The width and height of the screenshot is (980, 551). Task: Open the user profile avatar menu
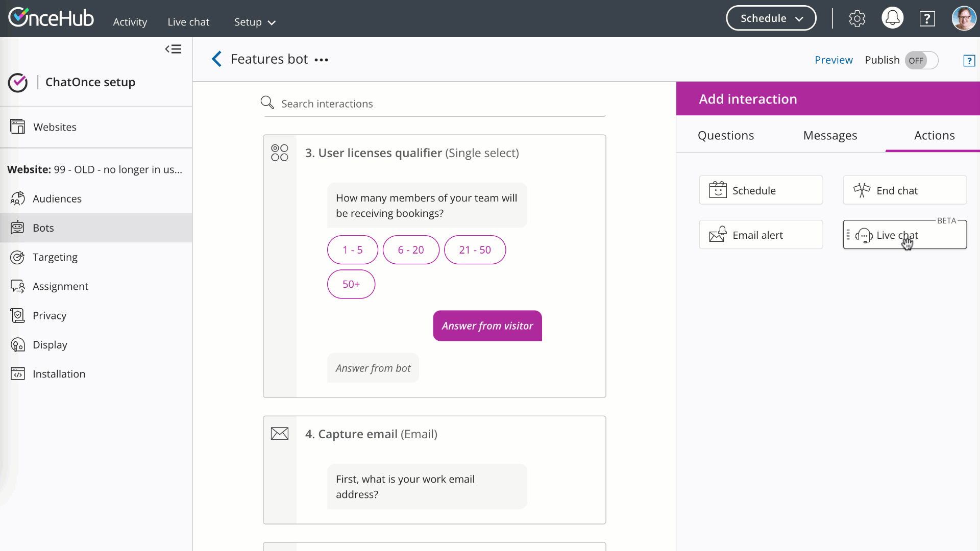[x=963, y=18]
